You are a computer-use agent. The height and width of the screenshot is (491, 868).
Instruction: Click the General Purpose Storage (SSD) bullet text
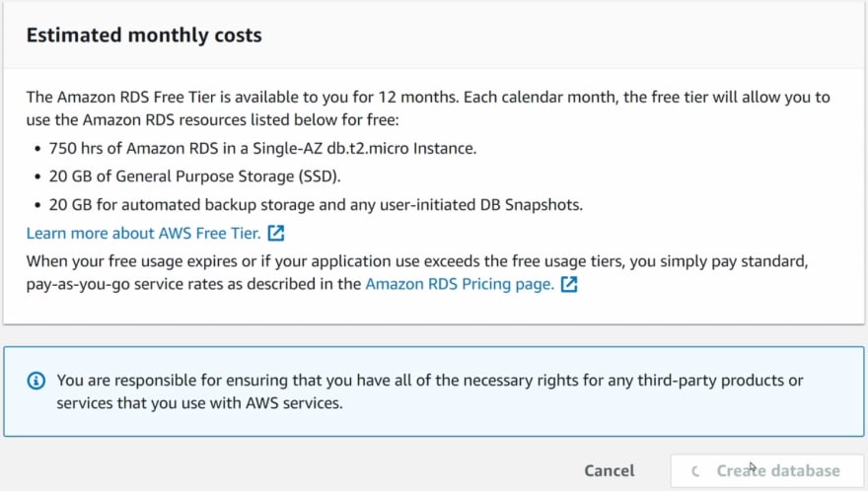194,176
